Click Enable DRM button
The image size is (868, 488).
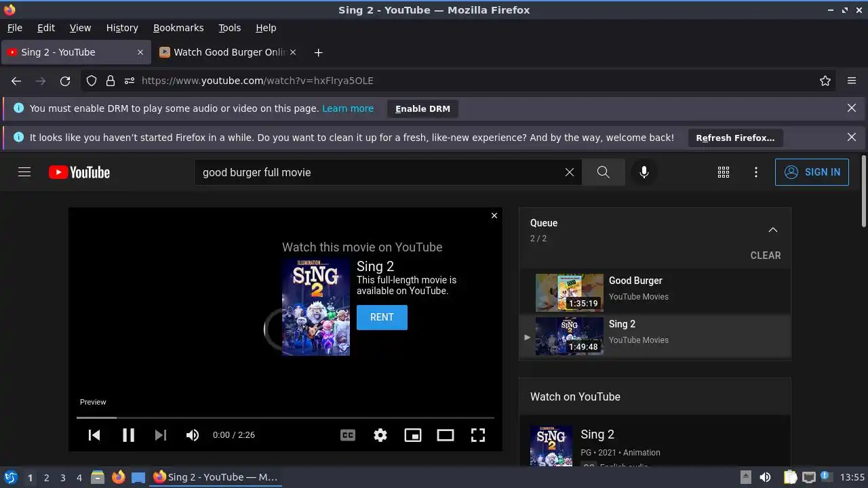(x=422, y=108)
